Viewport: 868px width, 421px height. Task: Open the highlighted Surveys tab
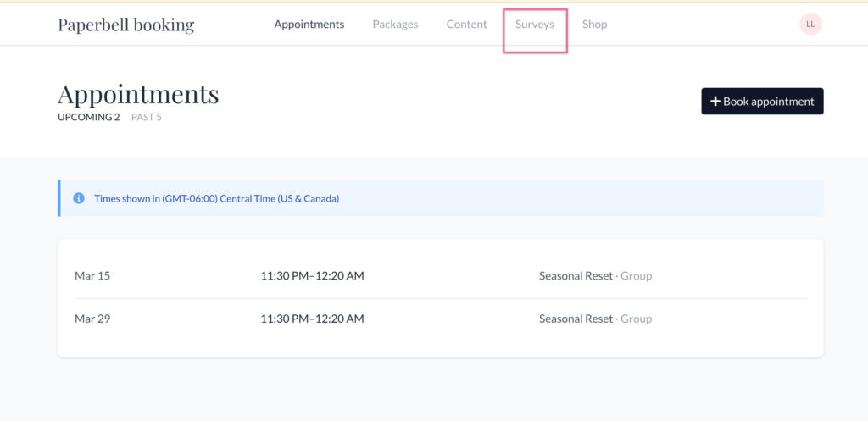point(534,25)
